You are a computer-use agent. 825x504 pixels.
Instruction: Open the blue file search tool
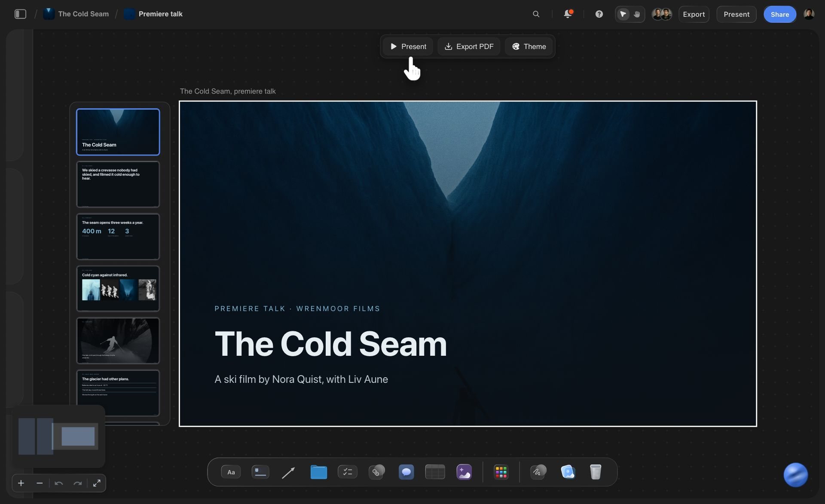(x=568, y=472)
